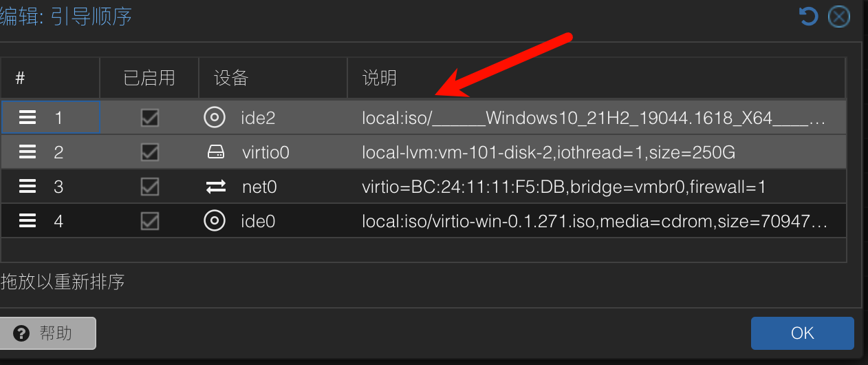The width and height of the screenshot is (868, 365).
Task: Toggle the enabled checkbox for virtio0
Action: 149,152
